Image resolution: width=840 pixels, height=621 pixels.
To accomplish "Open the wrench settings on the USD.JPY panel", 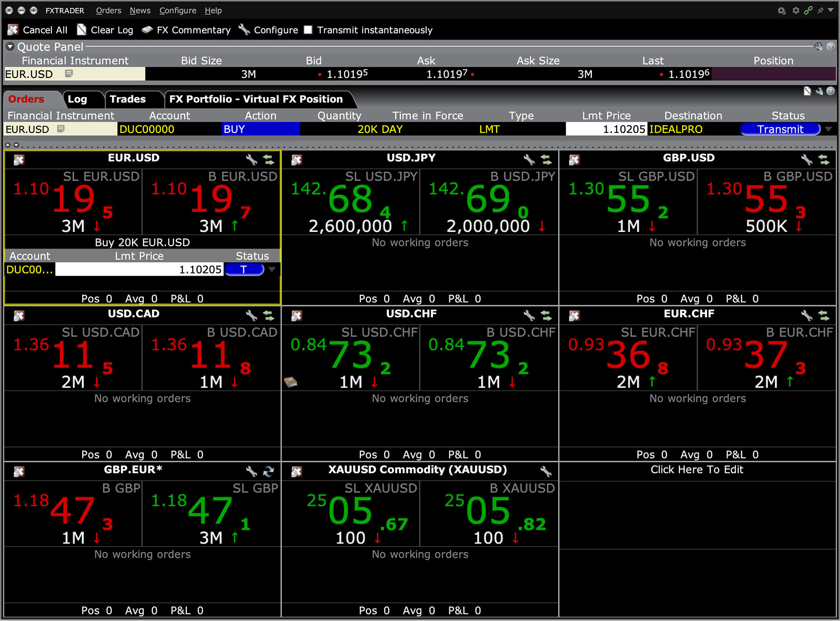I will [529, 159].
